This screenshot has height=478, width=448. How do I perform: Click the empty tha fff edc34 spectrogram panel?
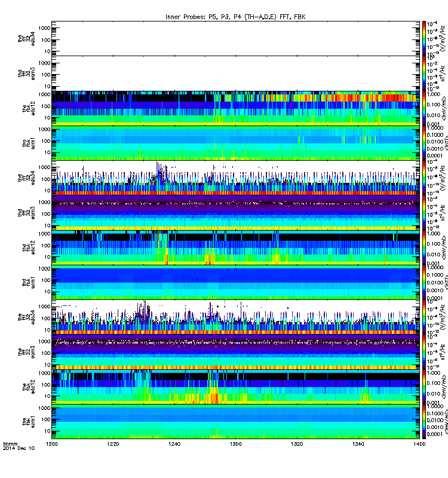(235, 38)
